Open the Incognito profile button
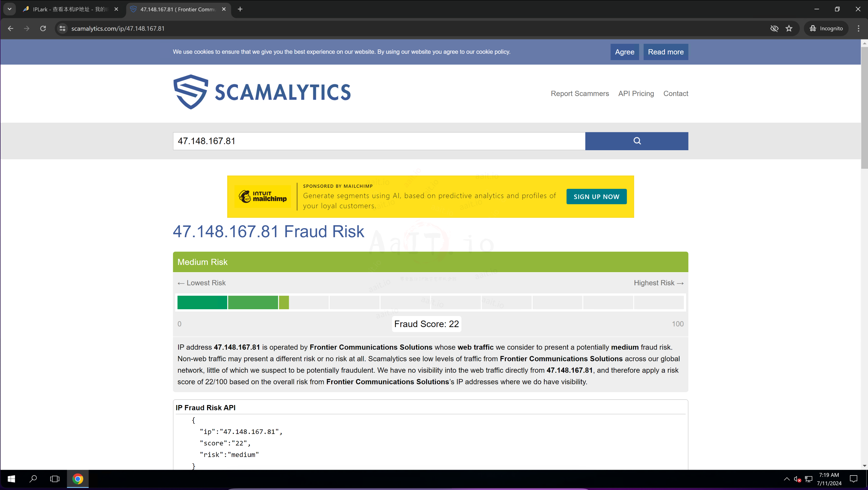This screenshot has width=868, height=490. (826, 29)
